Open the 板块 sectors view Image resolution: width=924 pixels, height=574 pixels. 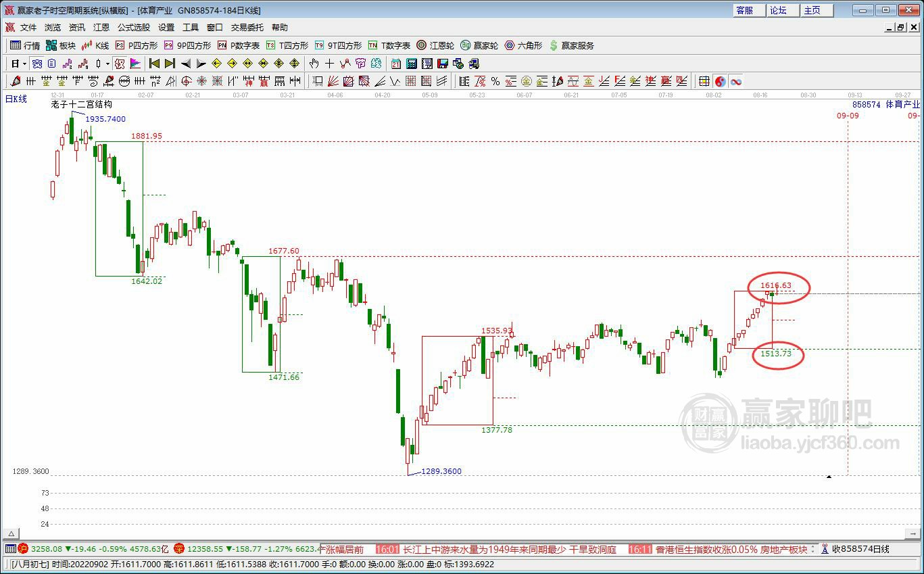(61, 45)
